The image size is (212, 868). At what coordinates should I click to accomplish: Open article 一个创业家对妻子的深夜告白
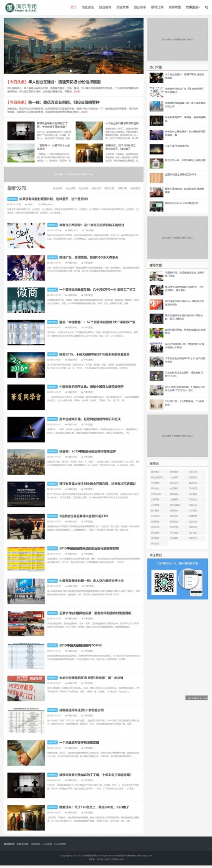[79, 742]
